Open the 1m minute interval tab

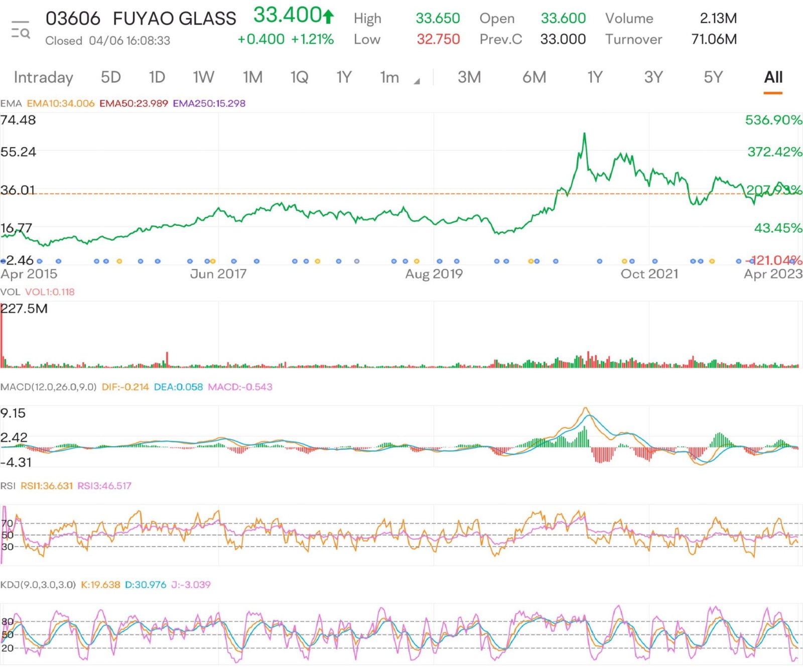pos(389,77)
